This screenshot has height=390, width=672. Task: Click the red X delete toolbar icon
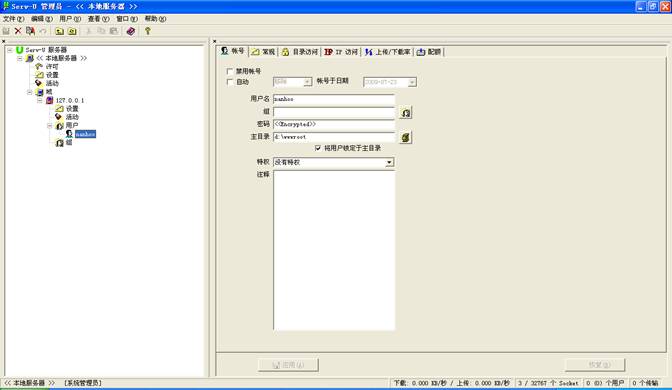pyautogui.click(x=18, y=31)
